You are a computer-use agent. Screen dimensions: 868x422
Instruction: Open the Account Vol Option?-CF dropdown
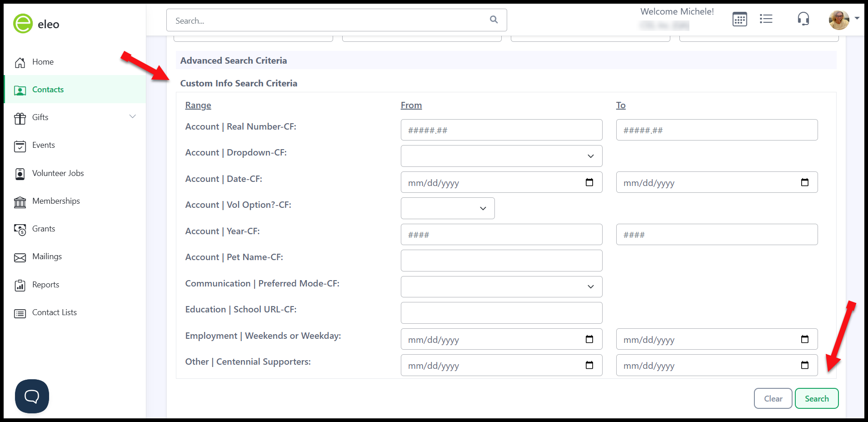coord(448,208)
